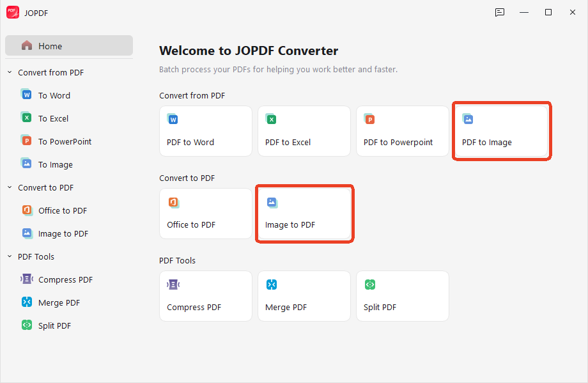Click the picture icon on PDF to Image card

click(468, 119)
